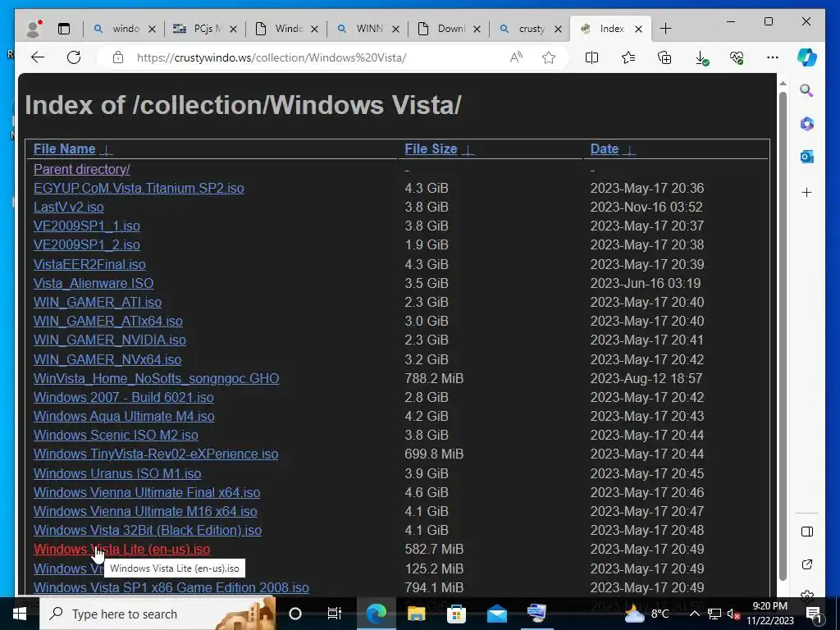840x630 pixels.
Task: Download Windows Vienna Ultimate Final x64.iso
Action: pyautogui.click(x=147, y=492)
